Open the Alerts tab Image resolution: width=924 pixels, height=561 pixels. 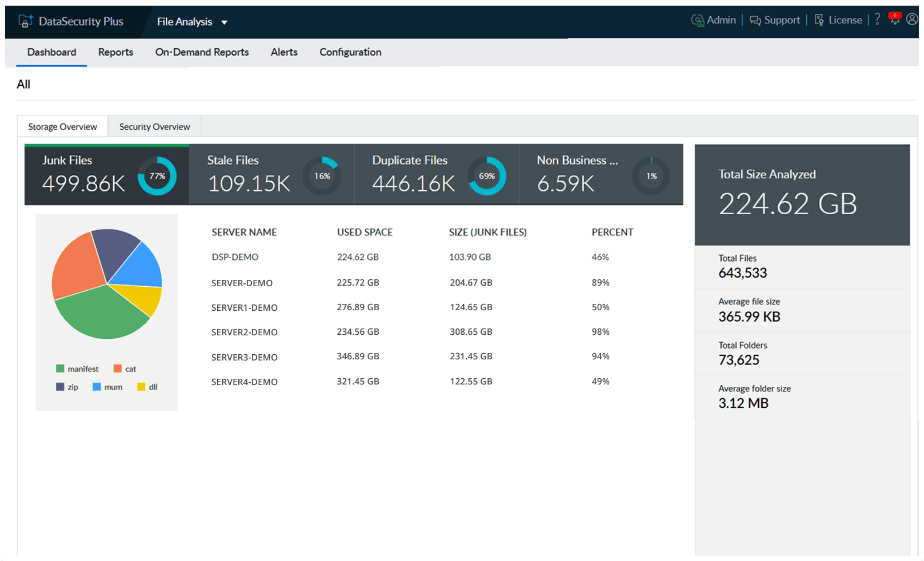coord(283,52)
